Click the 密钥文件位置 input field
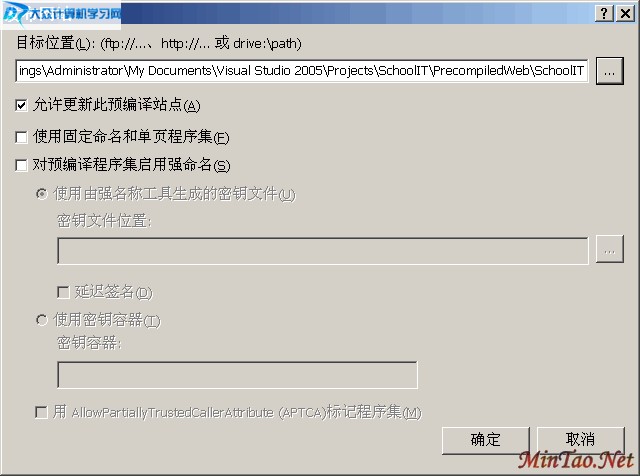The height and width of the screenshot is (476, 640). [x=323, y=250]
